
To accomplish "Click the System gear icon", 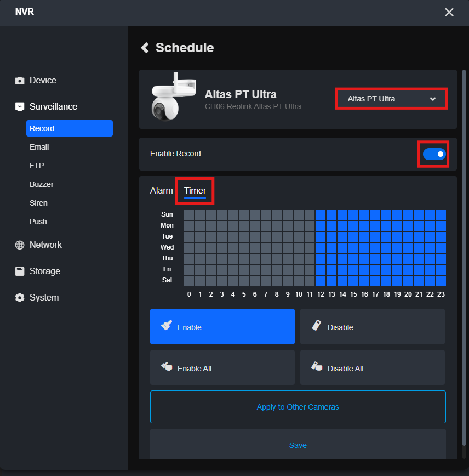I will 20,297.
